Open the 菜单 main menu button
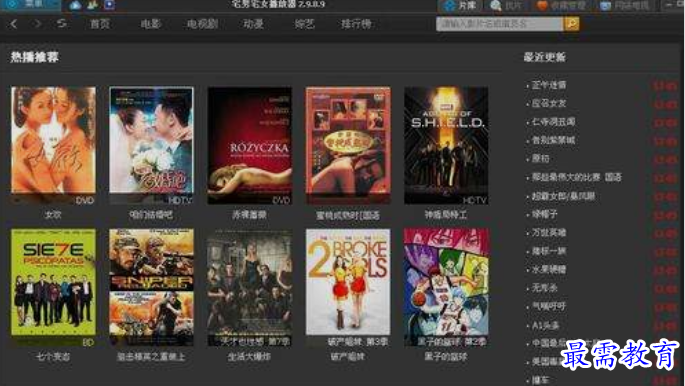The width and height of the screenshot is (685, 386). 30,5
